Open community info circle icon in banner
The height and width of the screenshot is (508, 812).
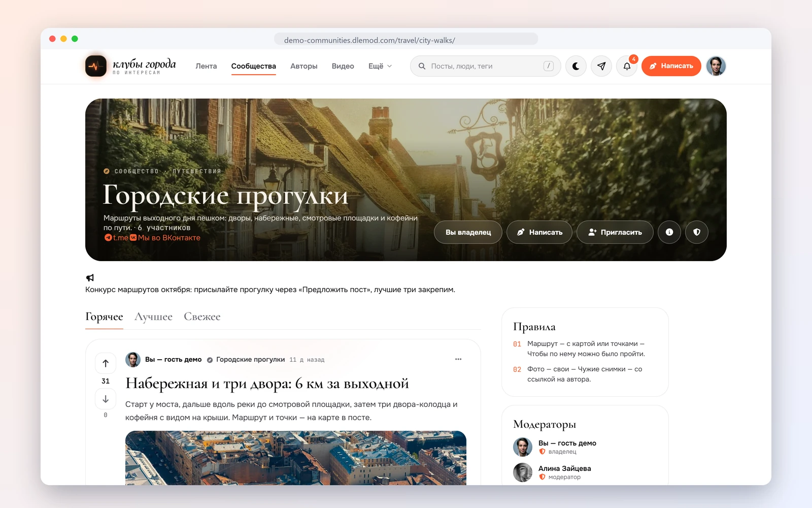pyautogui.click(x=669, y=232)
